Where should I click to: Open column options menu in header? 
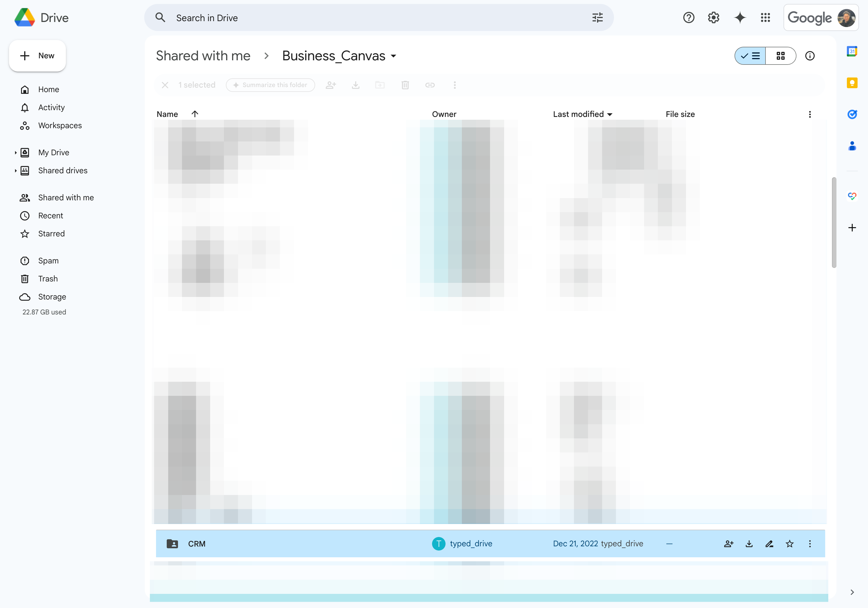[x=809, y=114]
